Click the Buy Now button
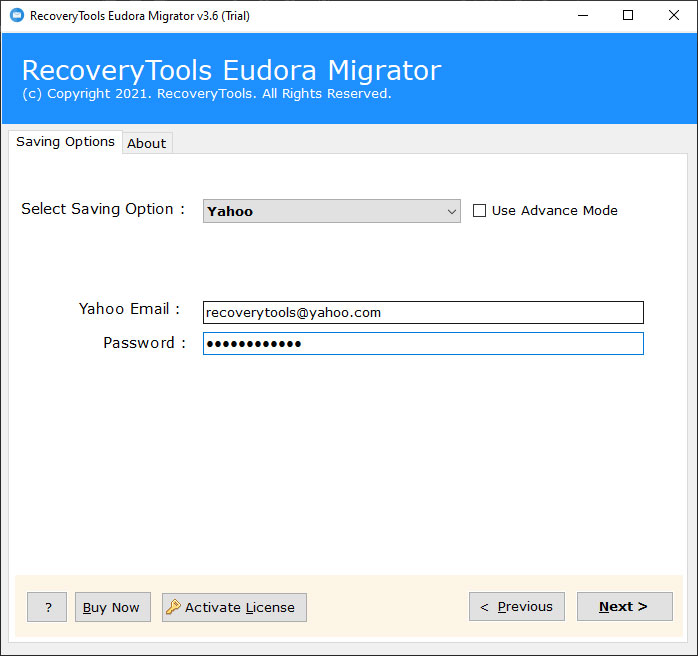The height and width of the screenshot is (656, 698). 113,607
